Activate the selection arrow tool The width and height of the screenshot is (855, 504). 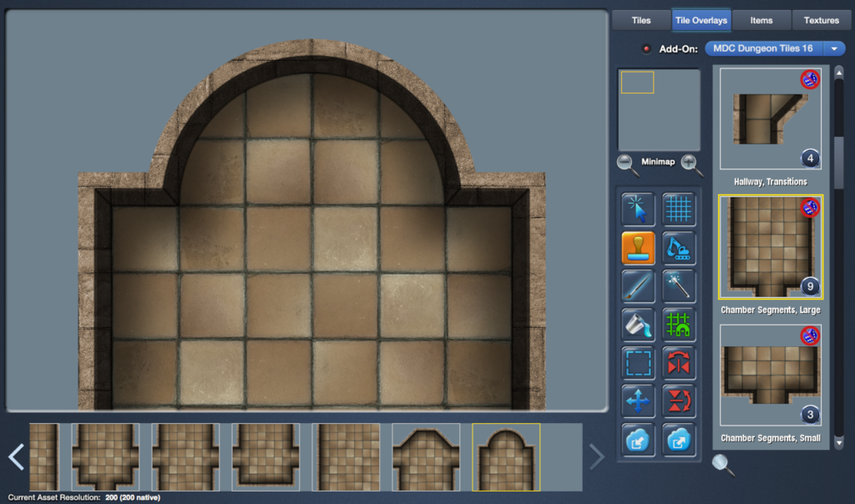(638, 209)
